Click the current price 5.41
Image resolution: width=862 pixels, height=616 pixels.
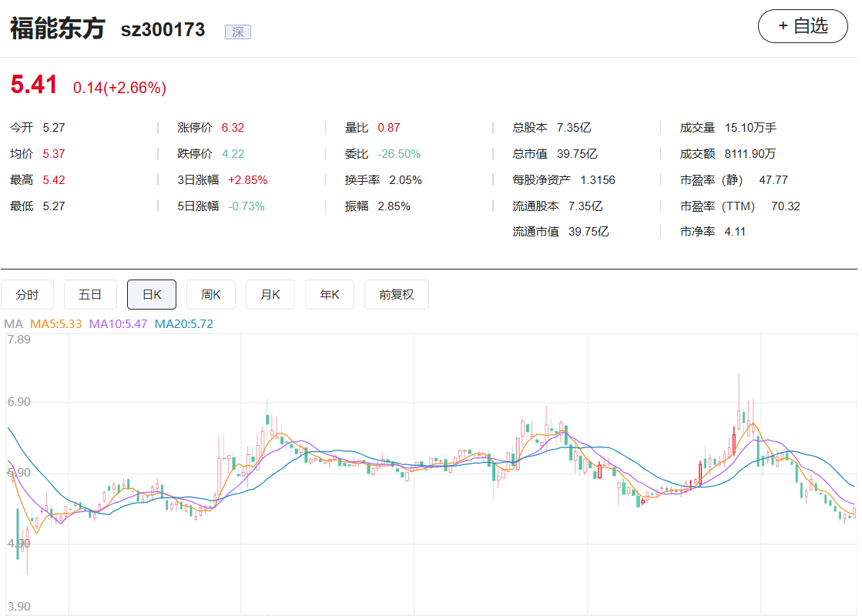[34, 85]
